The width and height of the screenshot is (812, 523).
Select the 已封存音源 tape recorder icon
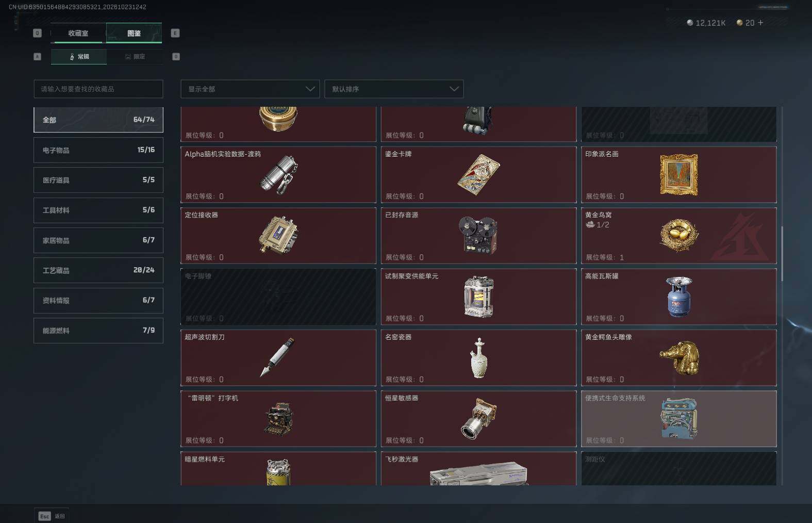click(x=478, y=235)
